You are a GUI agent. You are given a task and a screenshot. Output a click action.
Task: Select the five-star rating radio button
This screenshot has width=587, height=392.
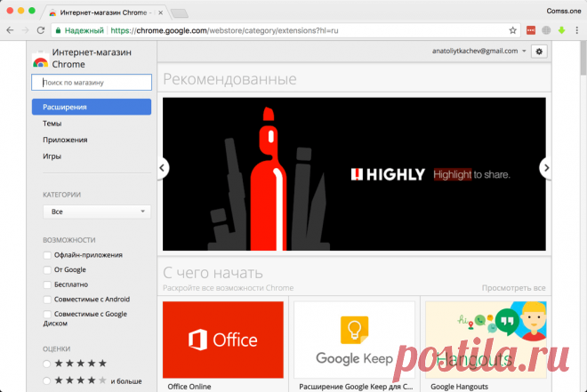47,364
